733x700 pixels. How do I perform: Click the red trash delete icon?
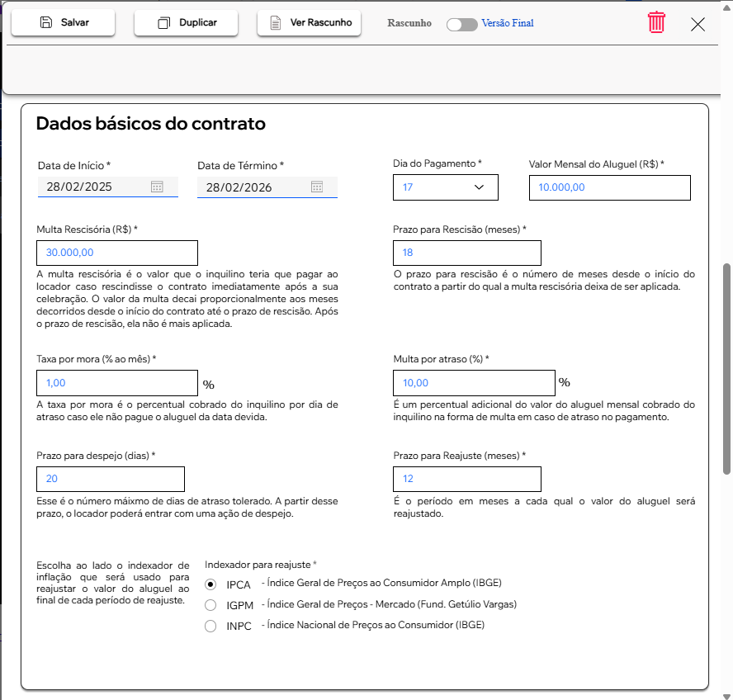point(656,22)
